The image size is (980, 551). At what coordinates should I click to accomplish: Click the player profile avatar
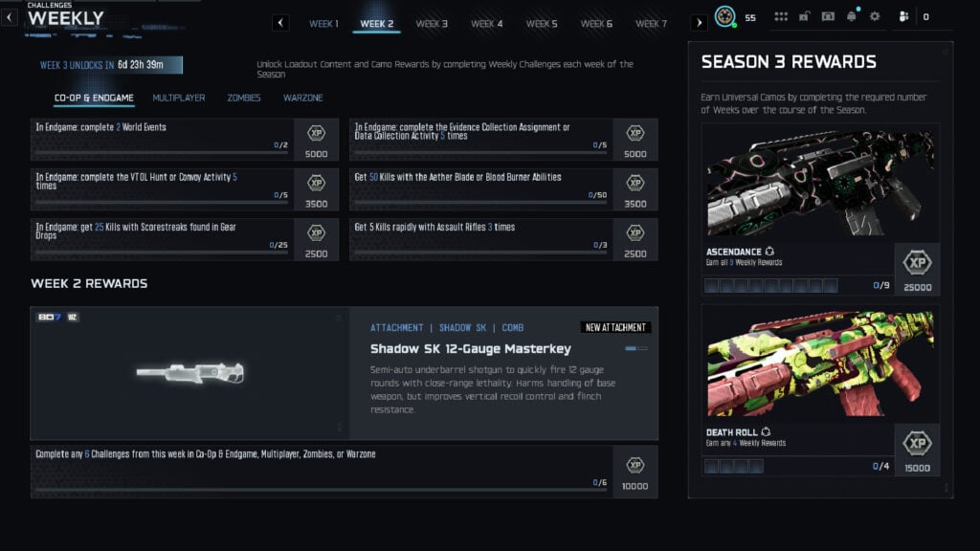tap(726, 17)
